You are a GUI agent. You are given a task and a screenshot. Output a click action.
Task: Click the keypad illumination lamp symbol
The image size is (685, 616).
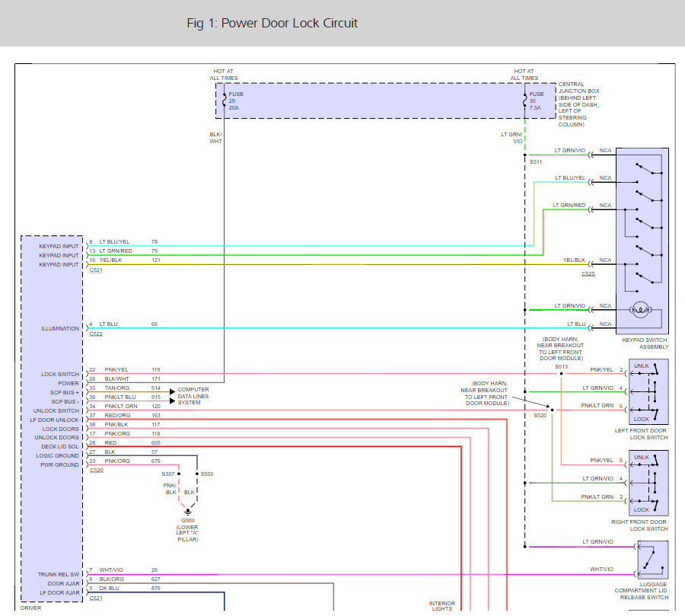tap(642, 310)
